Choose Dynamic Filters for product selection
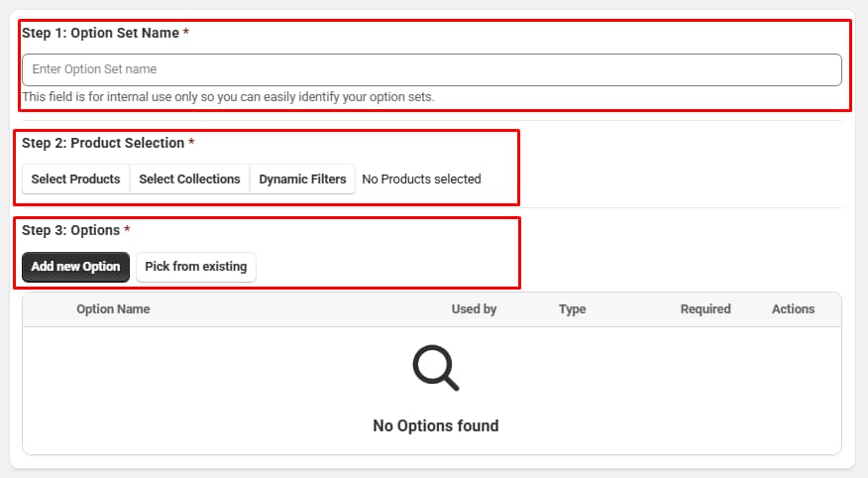Viewport: 868px width, 478px height. 302,179
